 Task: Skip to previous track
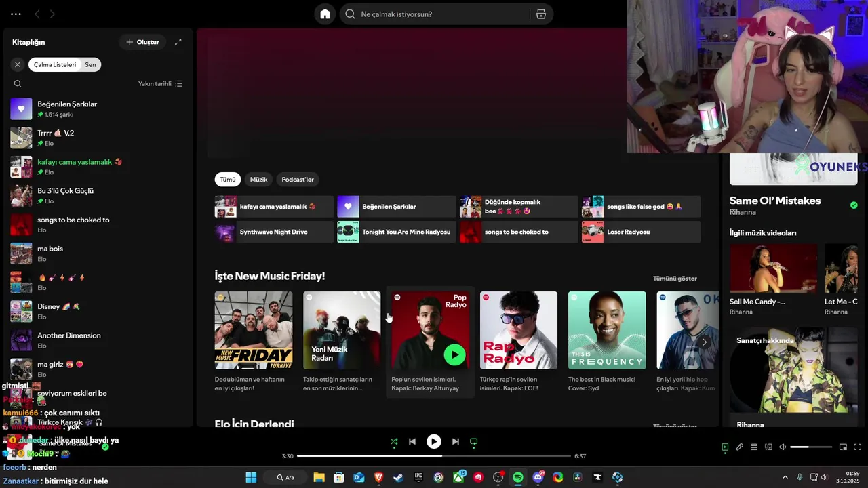click(412, 441)
